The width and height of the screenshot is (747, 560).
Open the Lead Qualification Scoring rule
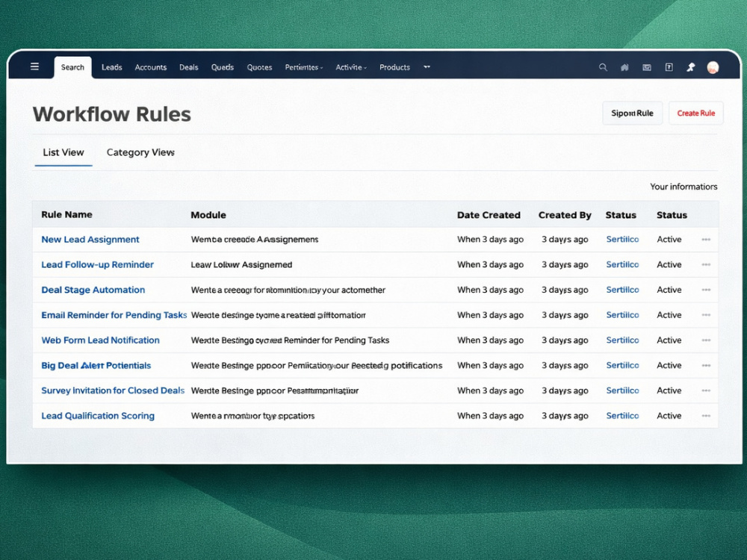pos(98,416)
